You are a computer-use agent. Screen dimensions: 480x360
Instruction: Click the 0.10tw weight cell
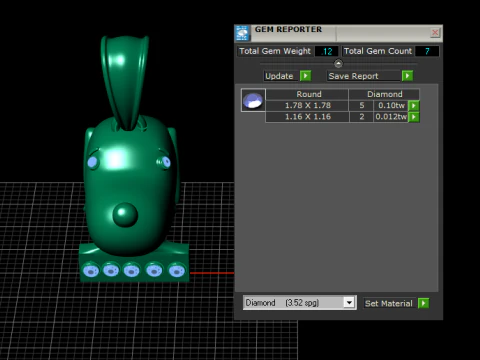tap(391, 106)
